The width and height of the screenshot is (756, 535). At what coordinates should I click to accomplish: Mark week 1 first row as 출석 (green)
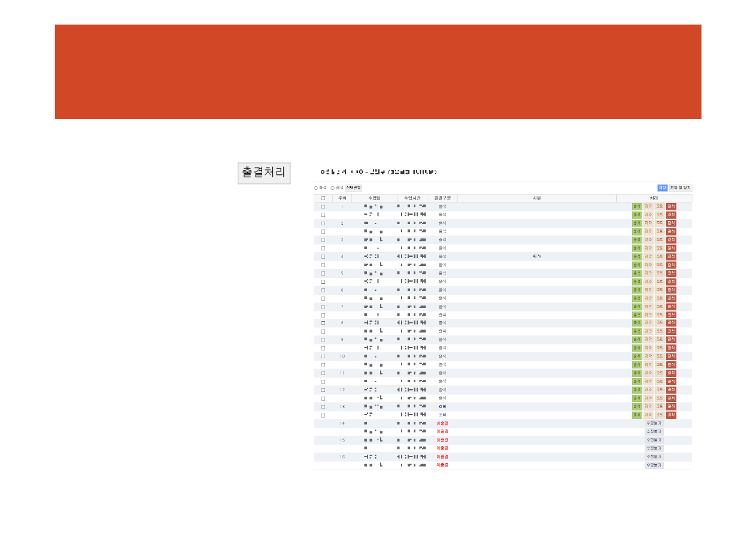636,207
